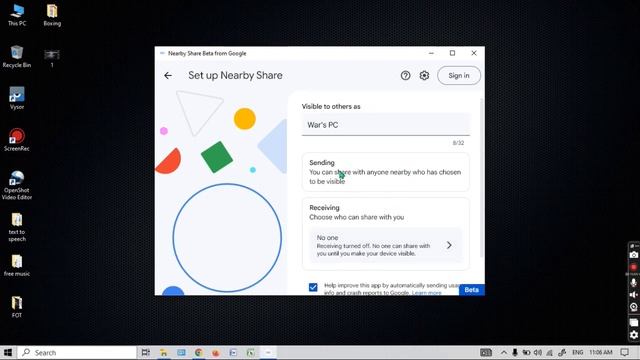Click the Sign in button
640x360 pixels.
pyautogui.click(x=459, y=76)
